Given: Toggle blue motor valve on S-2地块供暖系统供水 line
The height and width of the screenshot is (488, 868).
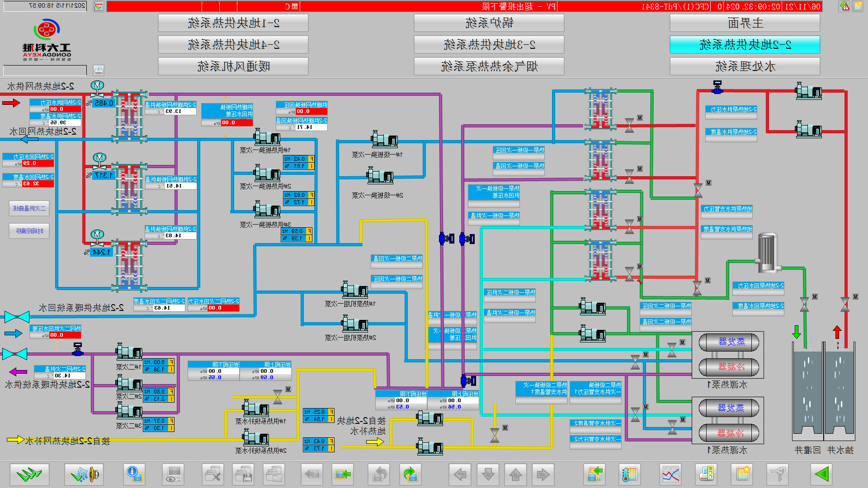Looking at the screenshot, I should pyautogui.click(x=78, y=349).
